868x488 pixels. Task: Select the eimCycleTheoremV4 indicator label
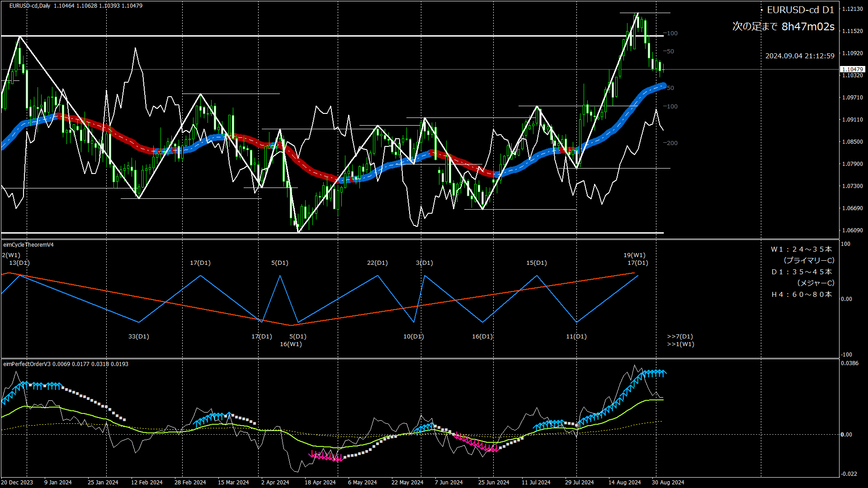(x=28, y=245)
